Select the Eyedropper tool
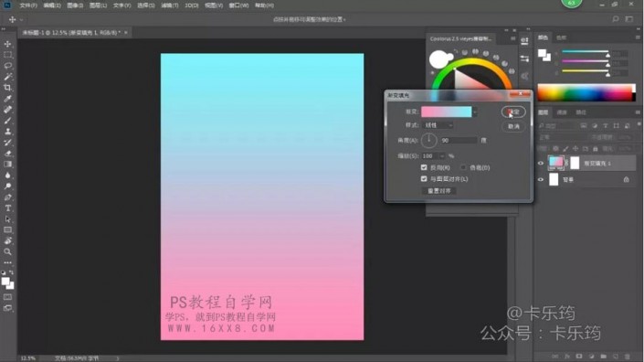This screenshot has height=362, width=644. click(x=8, y=99)
